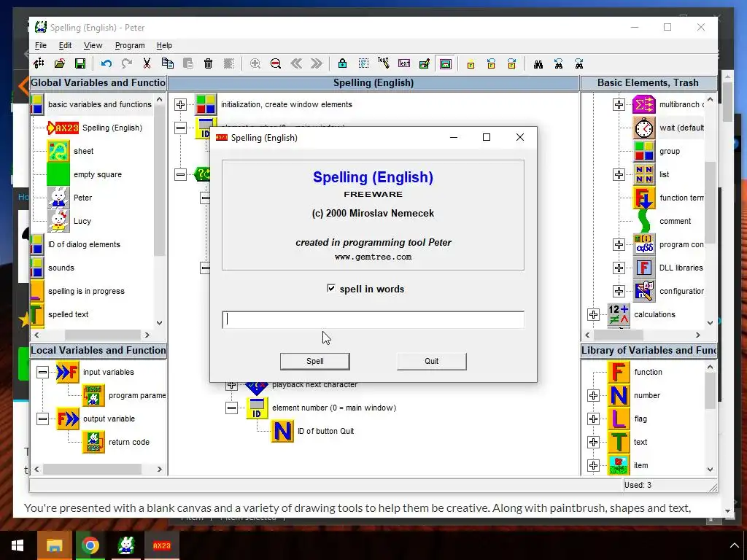This screenshot has height=560, width=747.
Task: Open the Edit menu
Action: coord(65,45)
